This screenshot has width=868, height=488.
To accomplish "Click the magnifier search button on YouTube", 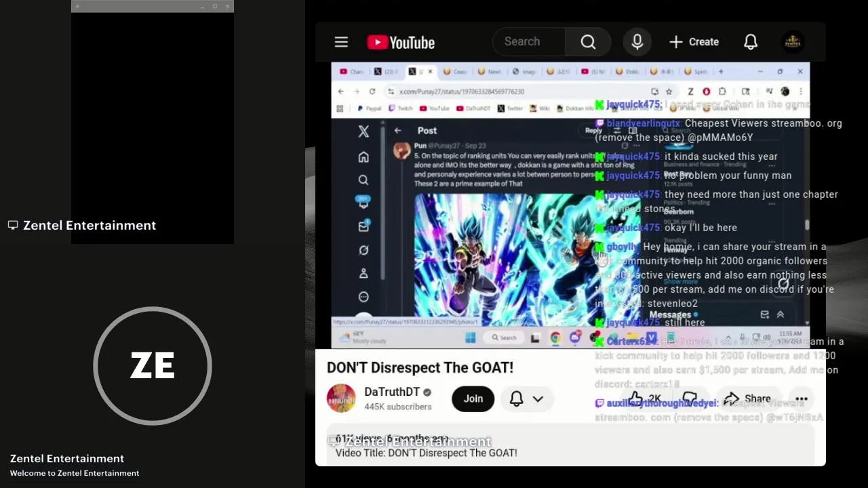I will click(588, 42).
